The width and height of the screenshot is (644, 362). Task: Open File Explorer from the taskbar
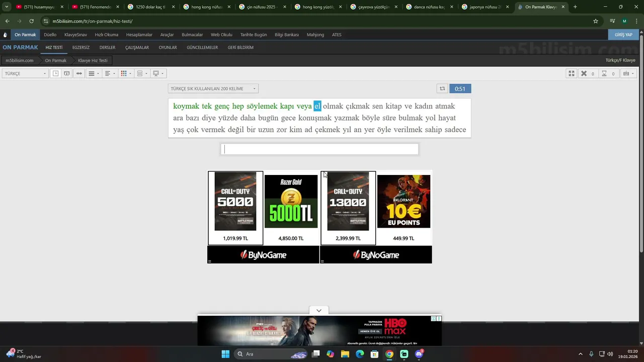coord(345,354)
